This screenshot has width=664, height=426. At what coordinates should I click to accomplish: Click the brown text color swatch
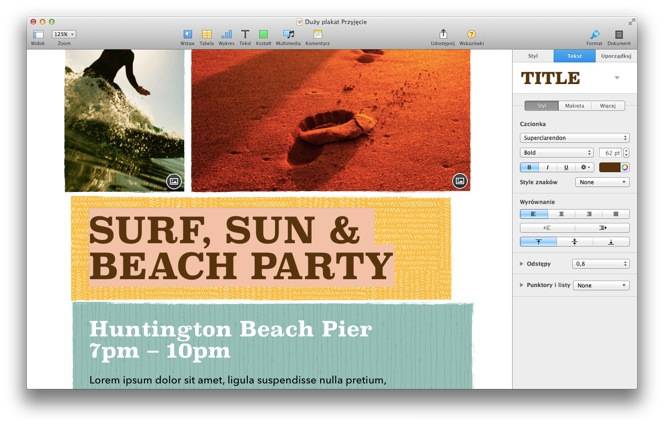pyautogui.click(x=609, y=167)
